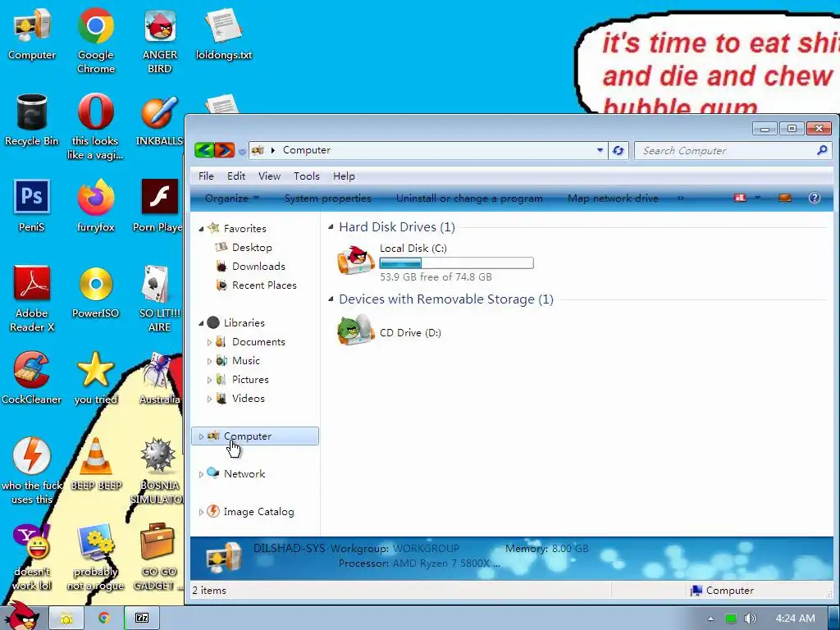Open the Organize dropdown menu
Image resolution: width=840 pixels, height=630 pixels.
pyautogui.click(x=232, y=199)
